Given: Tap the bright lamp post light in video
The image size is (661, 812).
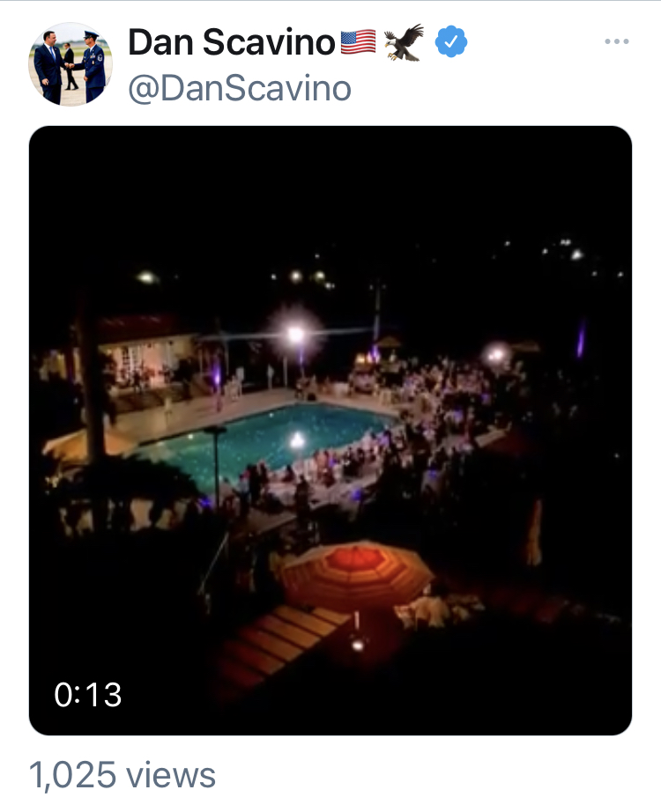Looking at the screenshot, I should (x=296, y=334).
